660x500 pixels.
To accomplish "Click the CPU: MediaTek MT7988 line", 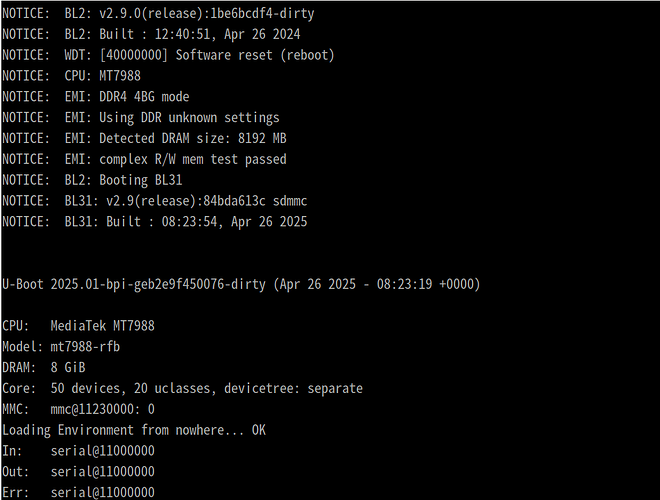I will (x=78, y=326).
